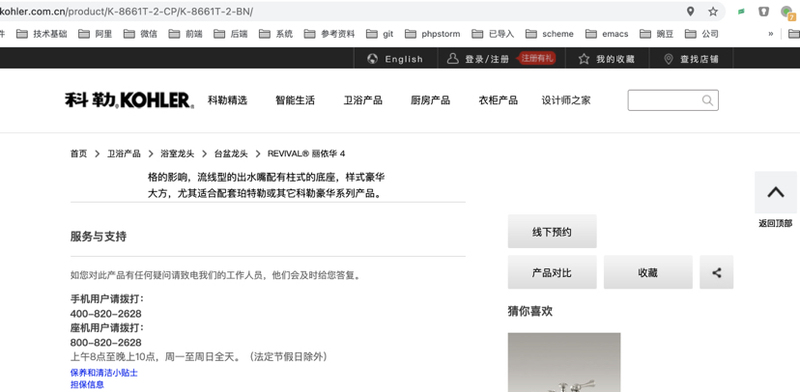
Task: Open the git bookmark folder
Action: (380, 34)
